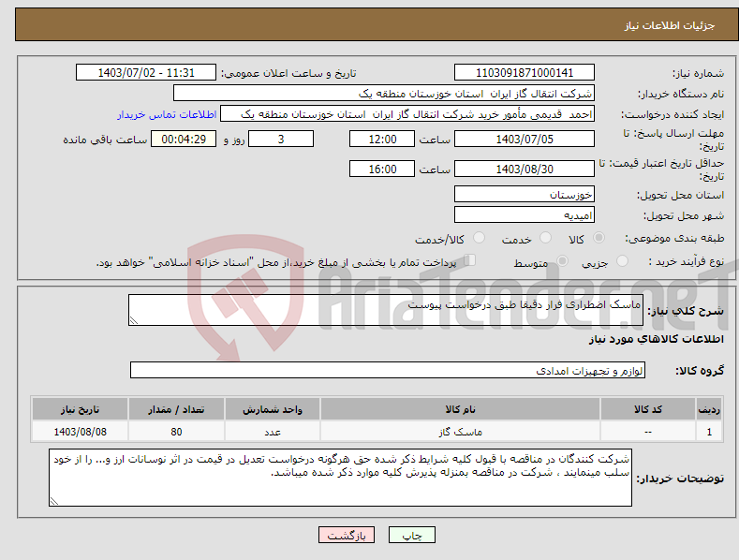739x560 pixels.
Task: Click the واحد شمارش column header
Action: click(x=273, y=409)
